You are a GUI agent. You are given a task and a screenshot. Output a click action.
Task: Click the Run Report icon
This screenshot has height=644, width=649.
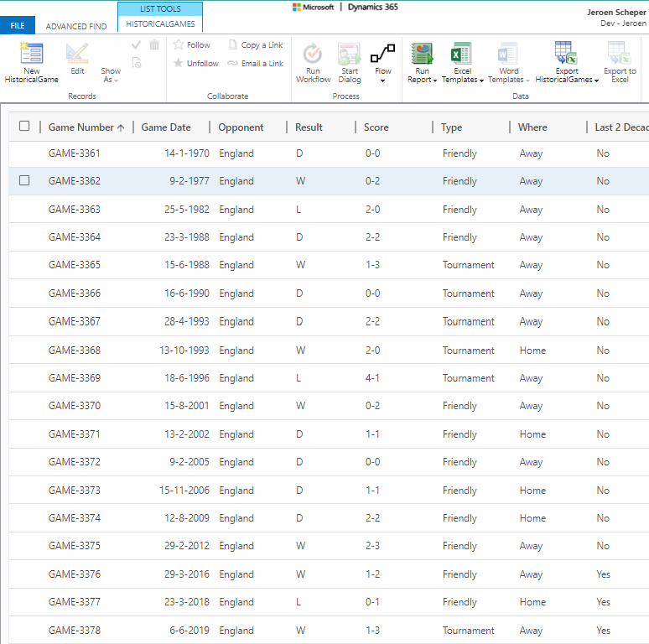coord(422,54)
